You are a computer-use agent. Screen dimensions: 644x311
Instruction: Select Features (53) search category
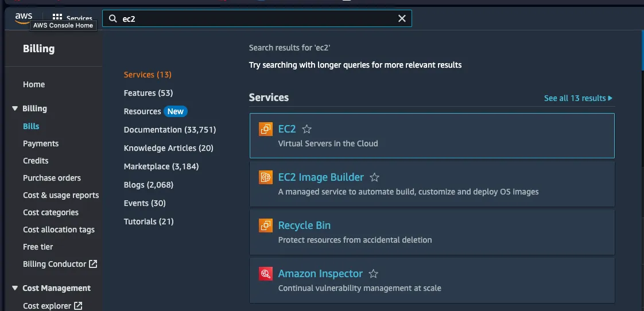click(x=148, y=93)
